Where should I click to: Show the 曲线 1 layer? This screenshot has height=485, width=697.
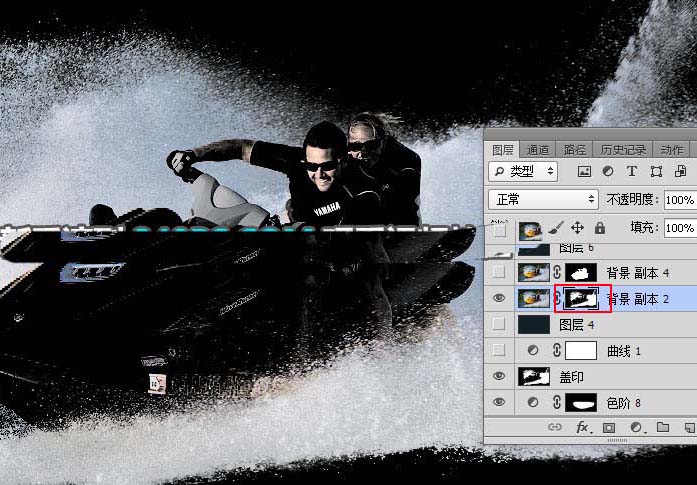click(499, 351)
